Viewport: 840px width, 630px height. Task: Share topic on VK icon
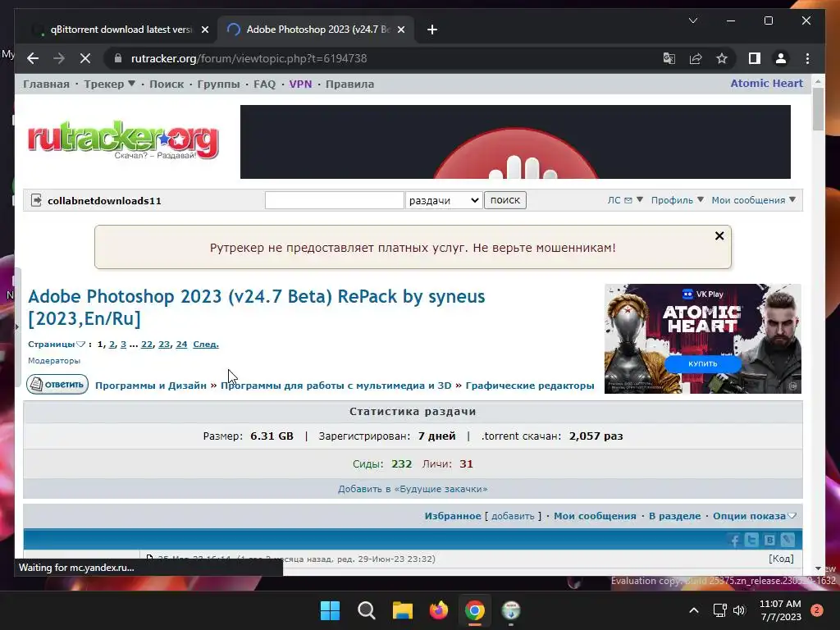coord(769,540)
